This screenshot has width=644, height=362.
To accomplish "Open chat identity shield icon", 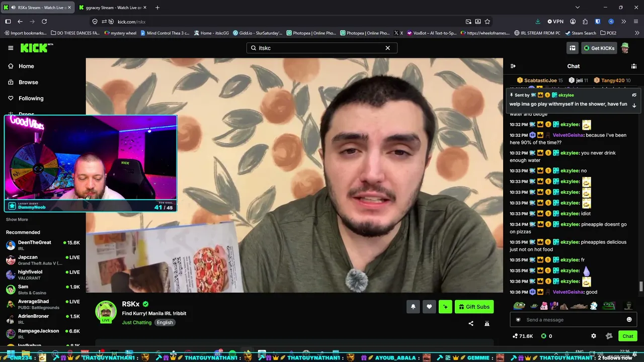I will click(518, 320).
